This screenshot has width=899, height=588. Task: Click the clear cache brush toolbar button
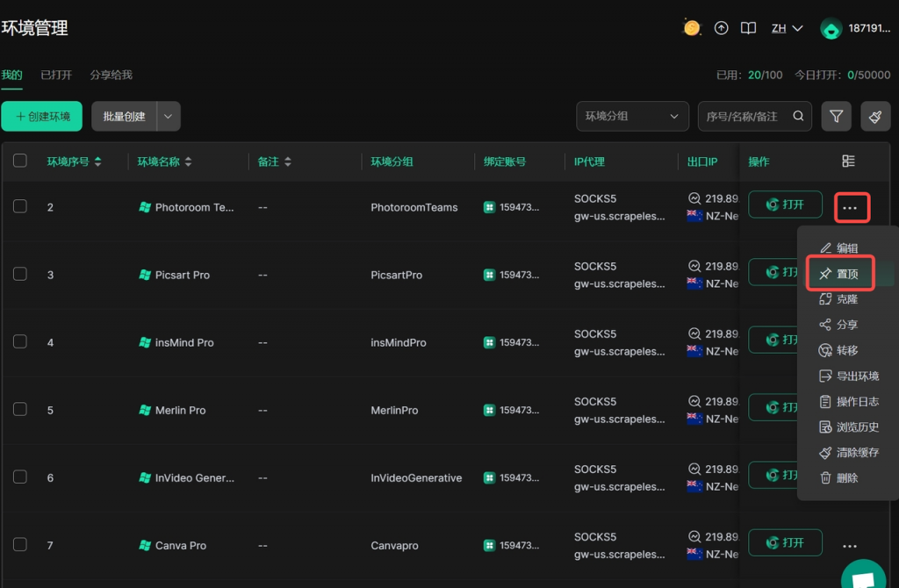click(875, 117)
